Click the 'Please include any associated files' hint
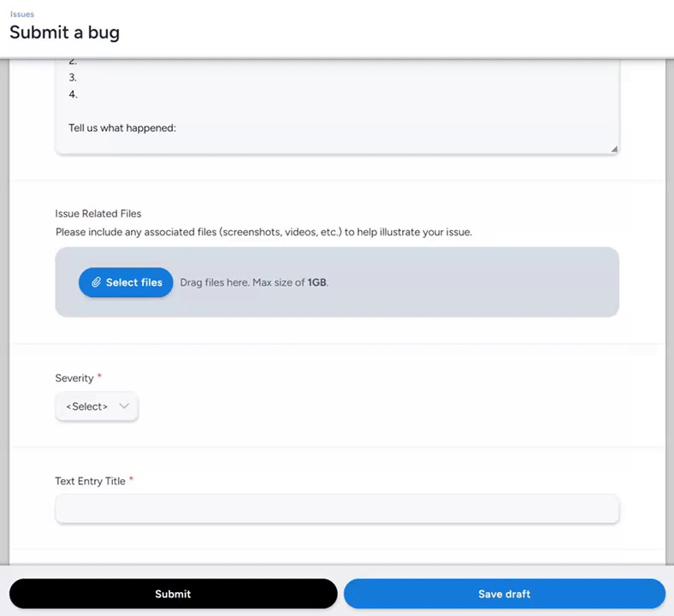The height and width of the screenshot is (616, 674). tap(263, 232)
